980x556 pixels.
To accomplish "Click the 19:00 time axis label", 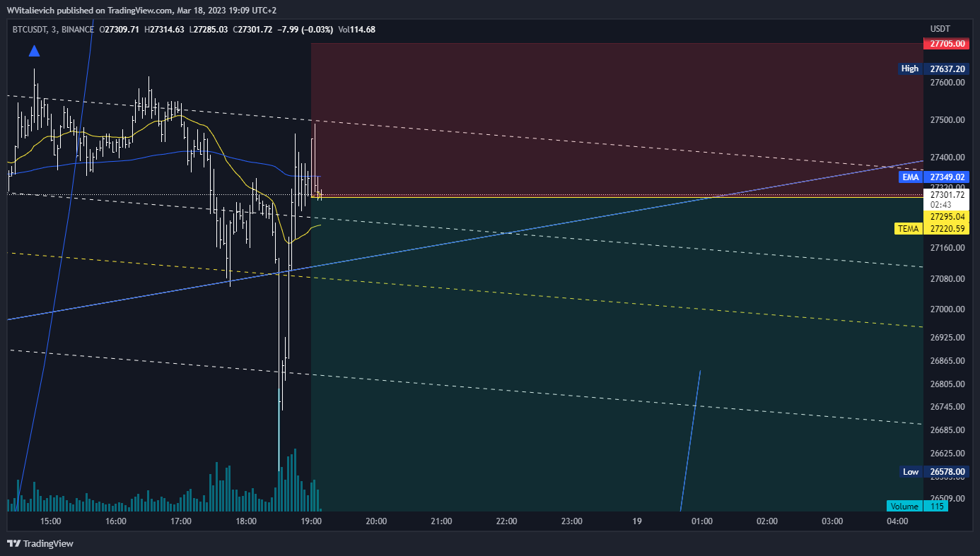I will (311, 521).
